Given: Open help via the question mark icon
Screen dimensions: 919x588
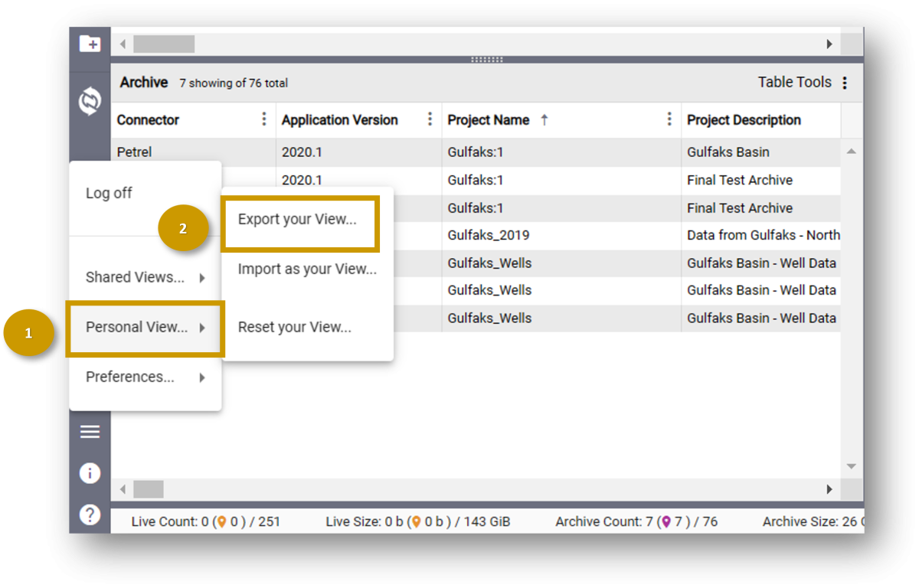Looking at the screenshot, I should pos(90,514).
